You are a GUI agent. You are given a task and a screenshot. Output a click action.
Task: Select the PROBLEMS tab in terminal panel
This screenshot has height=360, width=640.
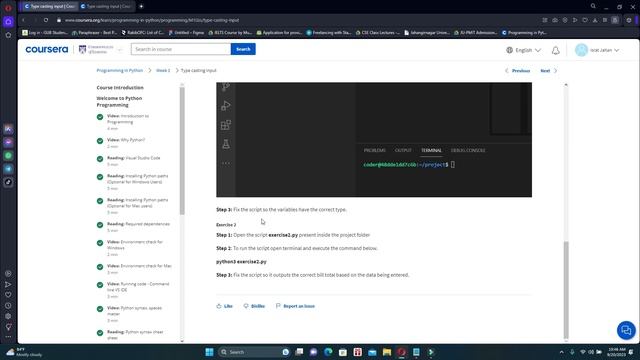(x=374, y=150)
